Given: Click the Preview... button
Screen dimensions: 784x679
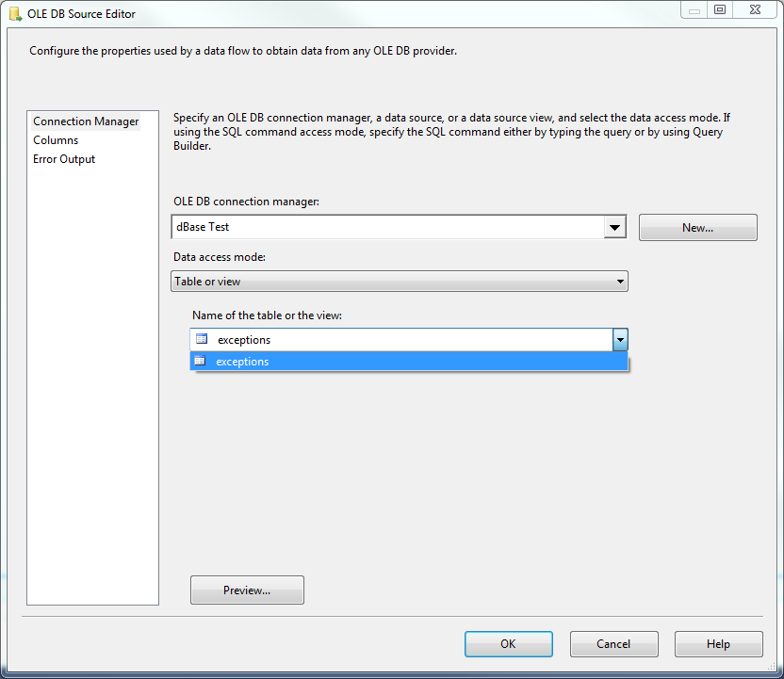Looking at the screenshot, I should click(x=247, y=590).
